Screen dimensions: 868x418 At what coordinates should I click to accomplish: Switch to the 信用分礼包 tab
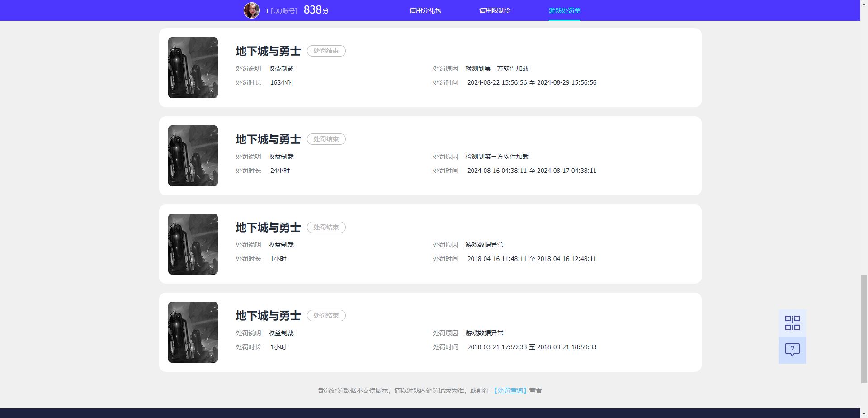tap(425, 10)
